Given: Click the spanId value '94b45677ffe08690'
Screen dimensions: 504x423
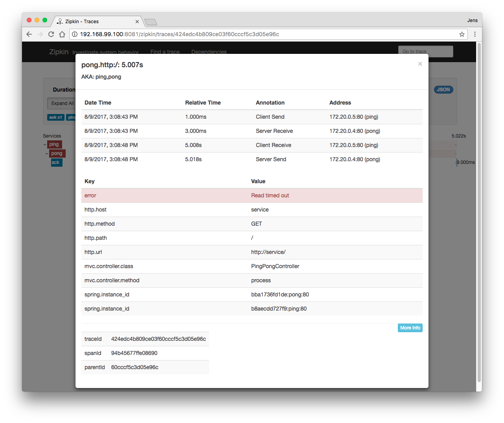Looking at the screenshot, I should 134,353.
